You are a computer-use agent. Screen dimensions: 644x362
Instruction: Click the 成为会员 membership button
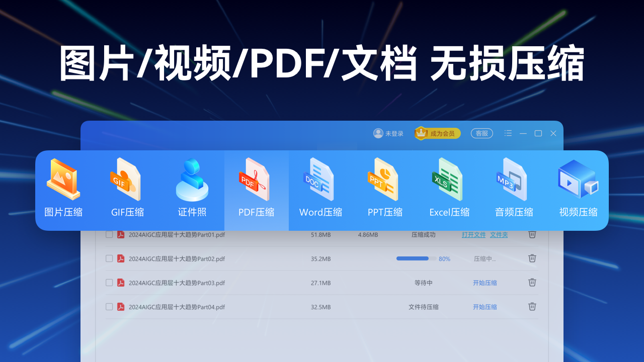click(x=437, y=133)
